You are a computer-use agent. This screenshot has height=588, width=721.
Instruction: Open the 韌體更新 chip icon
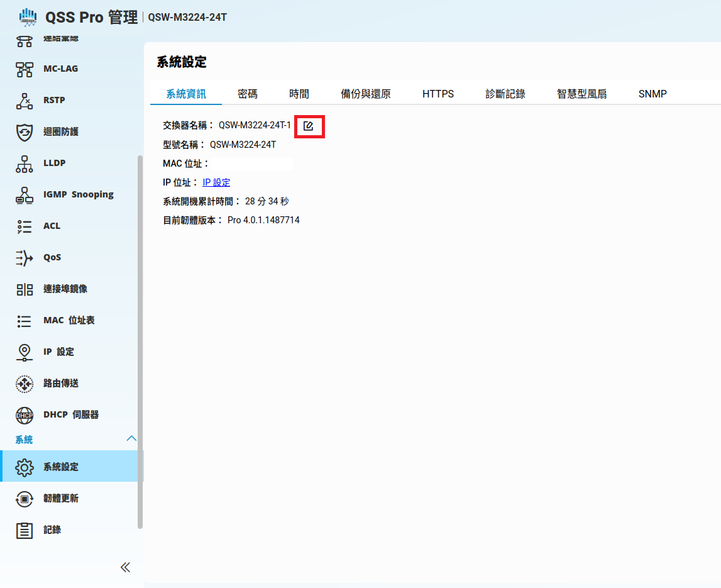25,499
